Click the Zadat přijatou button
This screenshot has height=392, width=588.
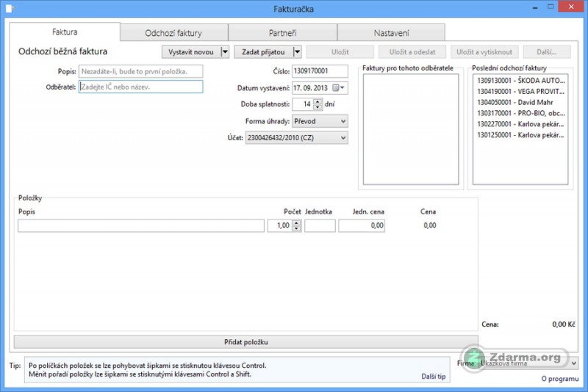263,52
